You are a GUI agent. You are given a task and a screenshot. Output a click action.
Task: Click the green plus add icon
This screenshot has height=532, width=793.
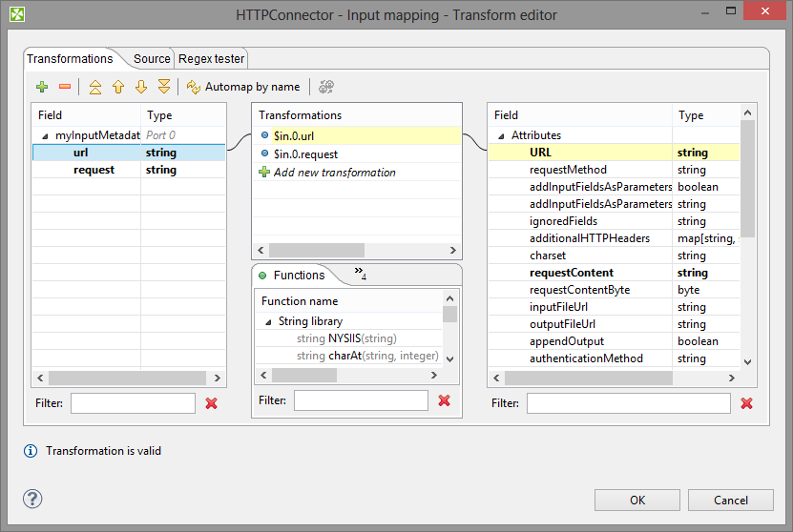tap(42, 87)
